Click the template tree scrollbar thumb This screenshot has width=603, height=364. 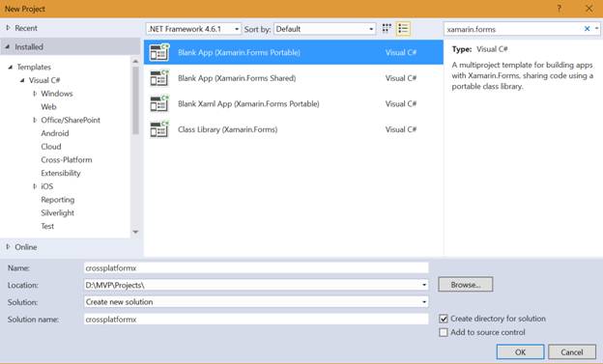coord(135,100)
